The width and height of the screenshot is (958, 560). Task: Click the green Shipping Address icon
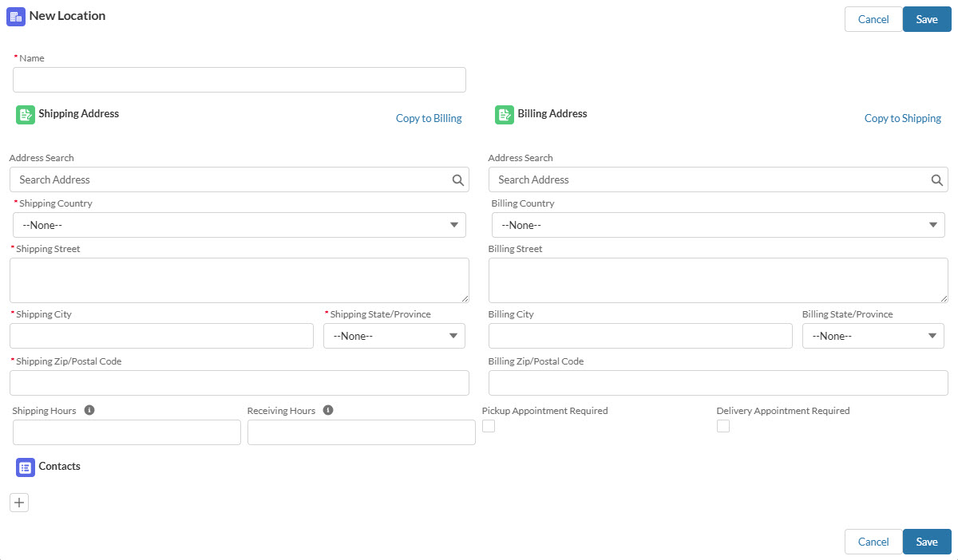26,115
